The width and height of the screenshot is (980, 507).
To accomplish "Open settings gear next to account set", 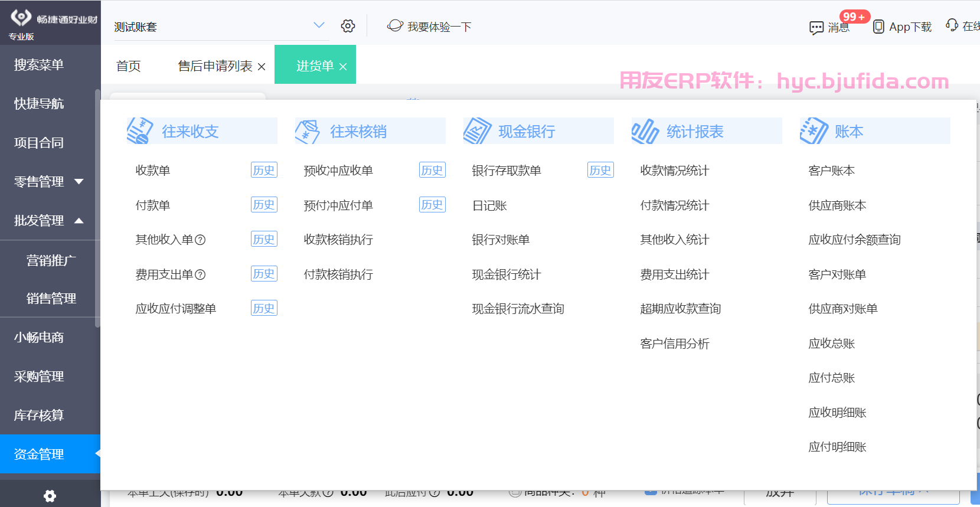I will click(348, 26).
